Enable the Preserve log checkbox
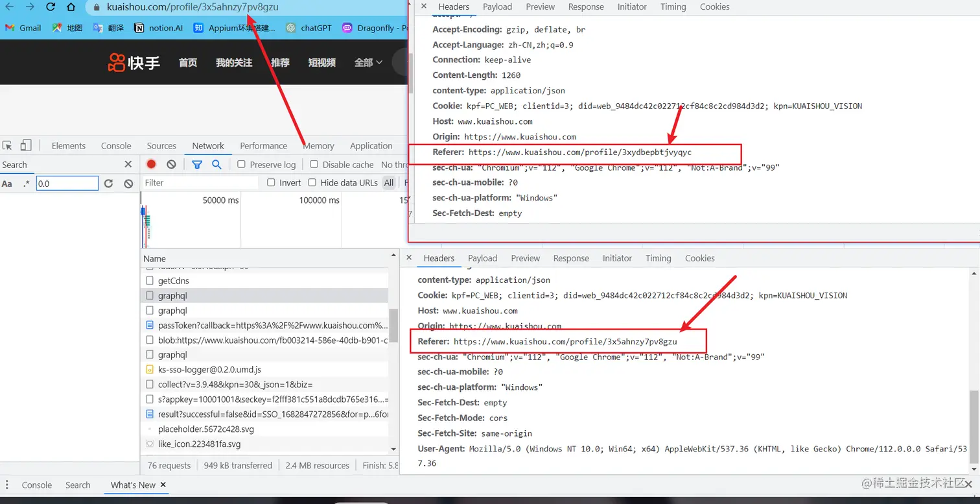Screen dimensions: 980x504 pos(241,165)
